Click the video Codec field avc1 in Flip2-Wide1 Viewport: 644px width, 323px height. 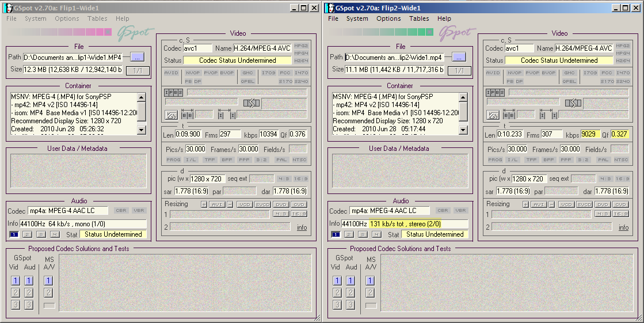coord(519,48)
